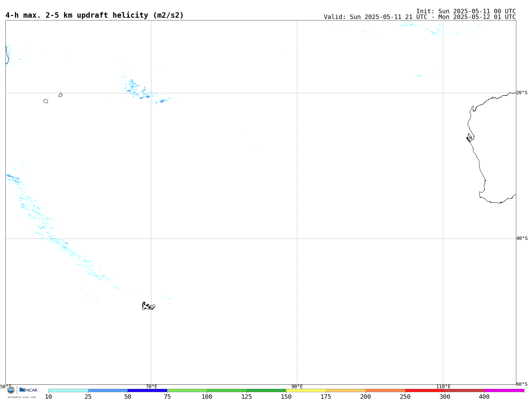Click the 90°E longitude label
Image resolution: width=532 pixels, height=400 pixels.
coord(297,386)
